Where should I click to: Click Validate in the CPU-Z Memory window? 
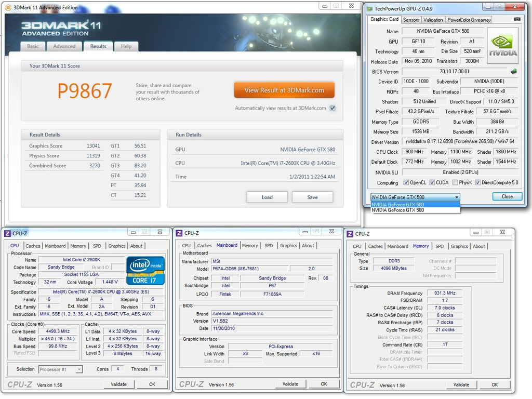(x=461, y=385)
